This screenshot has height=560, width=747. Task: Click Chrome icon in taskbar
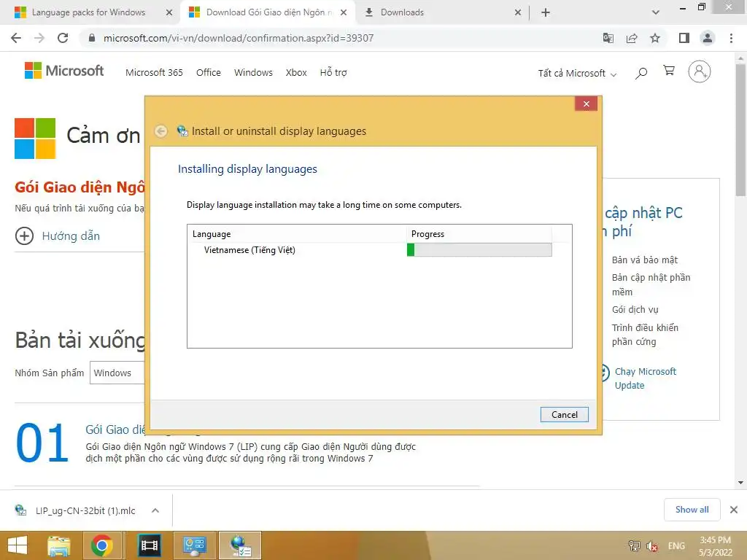(x=101, y=545)
